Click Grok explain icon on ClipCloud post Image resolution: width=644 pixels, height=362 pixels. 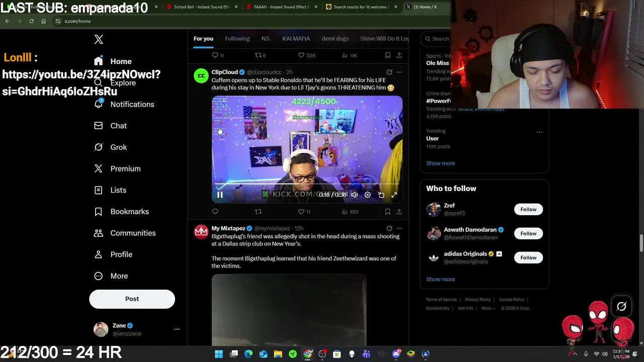389,72
